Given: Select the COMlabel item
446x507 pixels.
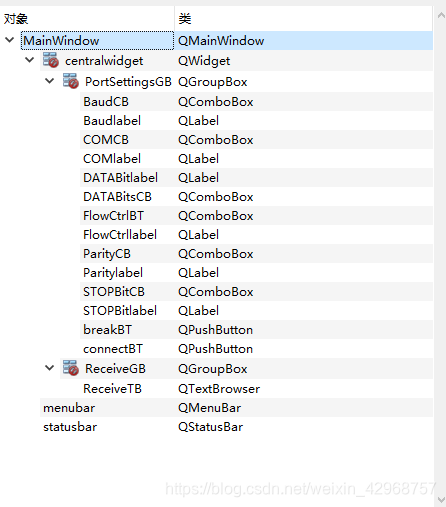Looking at the screenshot, I should [112, 159].
